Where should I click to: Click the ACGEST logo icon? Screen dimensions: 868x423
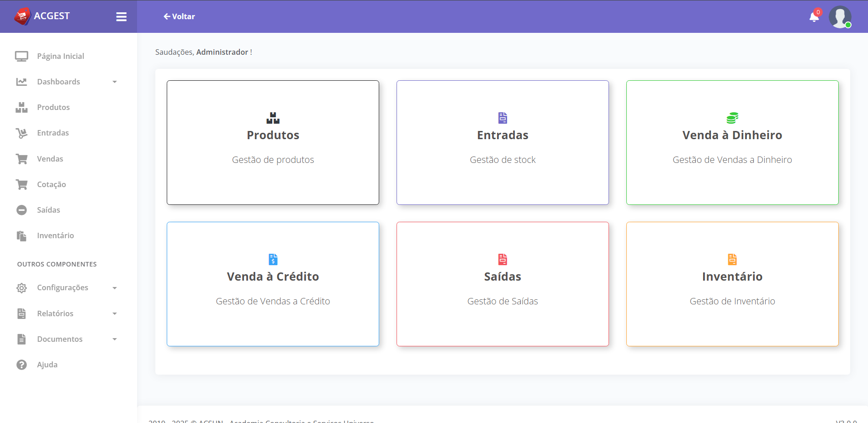tap(22, 16)
